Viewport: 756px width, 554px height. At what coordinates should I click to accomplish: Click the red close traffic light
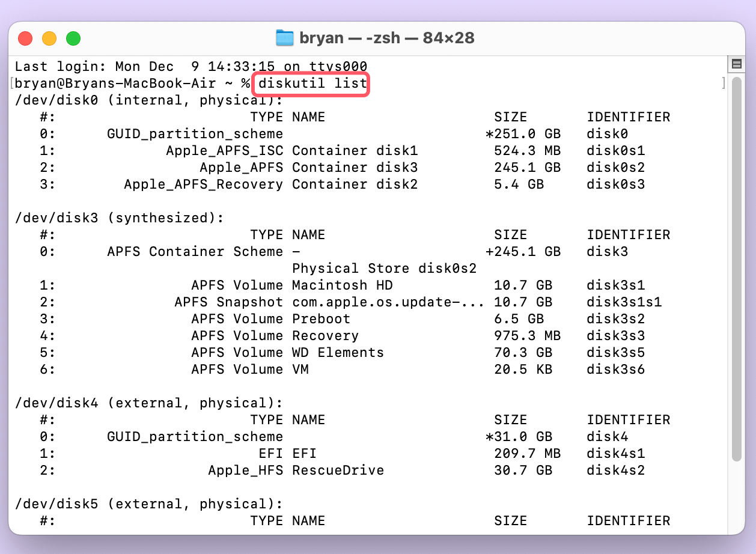[25, 37]
